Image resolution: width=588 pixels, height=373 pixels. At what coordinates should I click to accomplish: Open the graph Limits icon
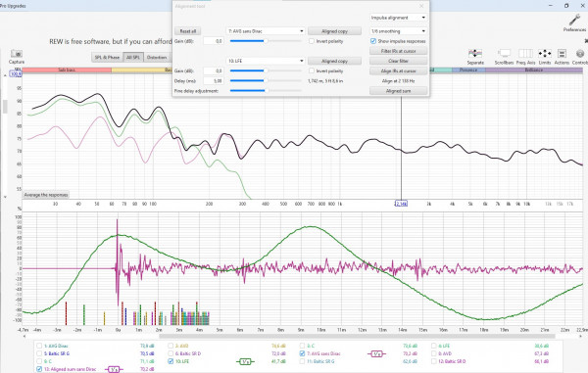tap(545, 54)
